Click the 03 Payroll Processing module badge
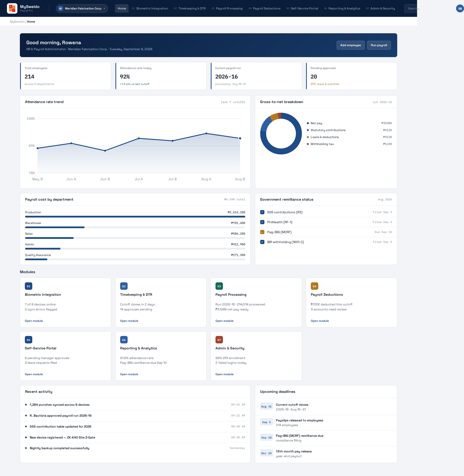Image resolution: width=464 pixels, height=476 pixels. point(219,286)
